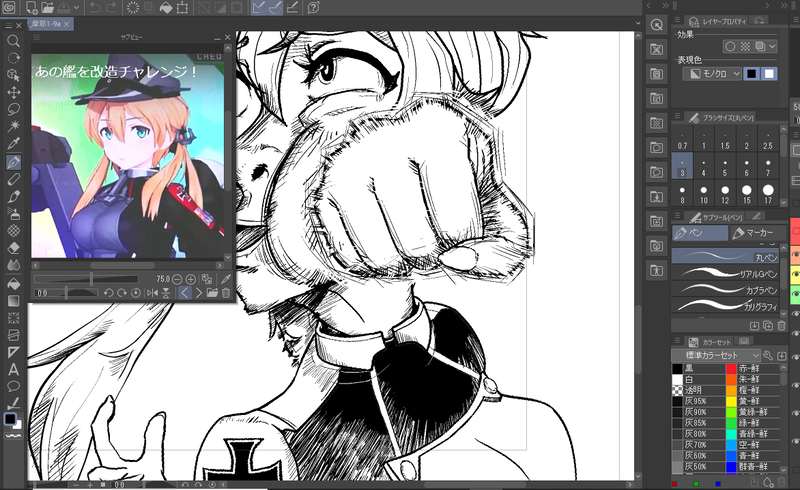
Task: Zoom in the sub view image
Action: [x=190, y=279]
